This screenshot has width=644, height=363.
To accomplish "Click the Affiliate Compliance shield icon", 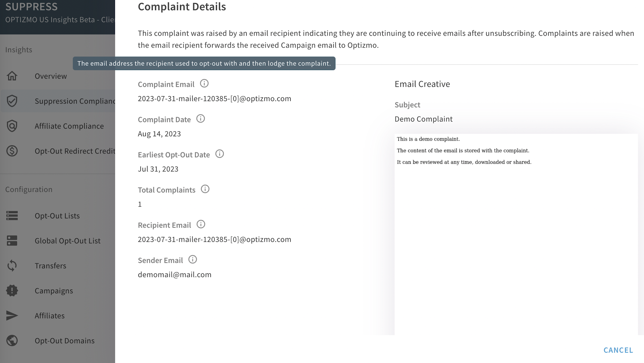I will [12, 126].
